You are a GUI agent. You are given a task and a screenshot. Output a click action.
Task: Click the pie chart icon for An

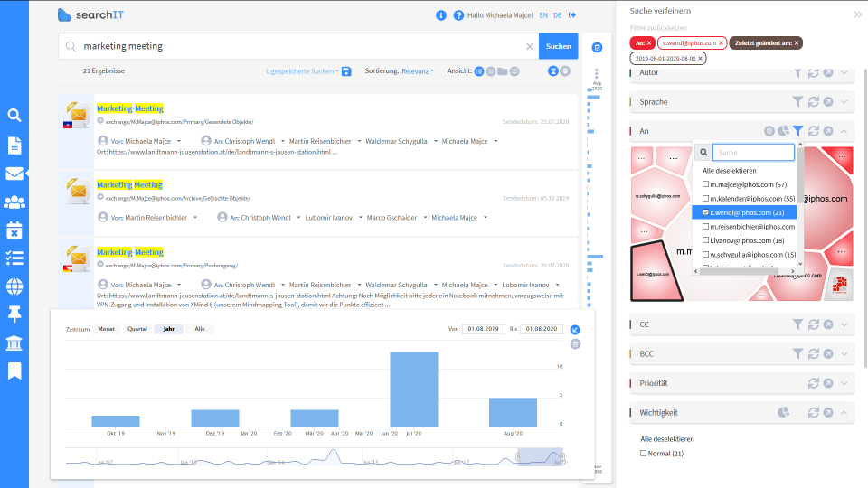click(783, 131)
